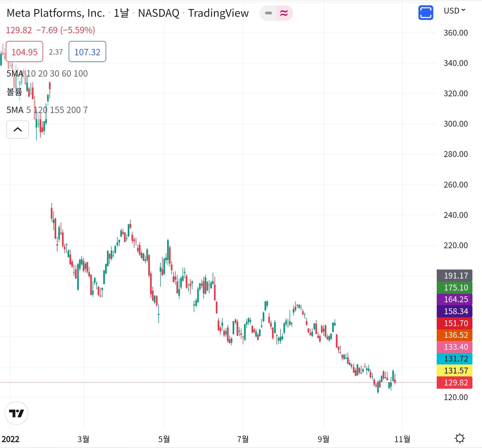Click the 3월 time axis label

pyautogui.click(x=83, y=439)
